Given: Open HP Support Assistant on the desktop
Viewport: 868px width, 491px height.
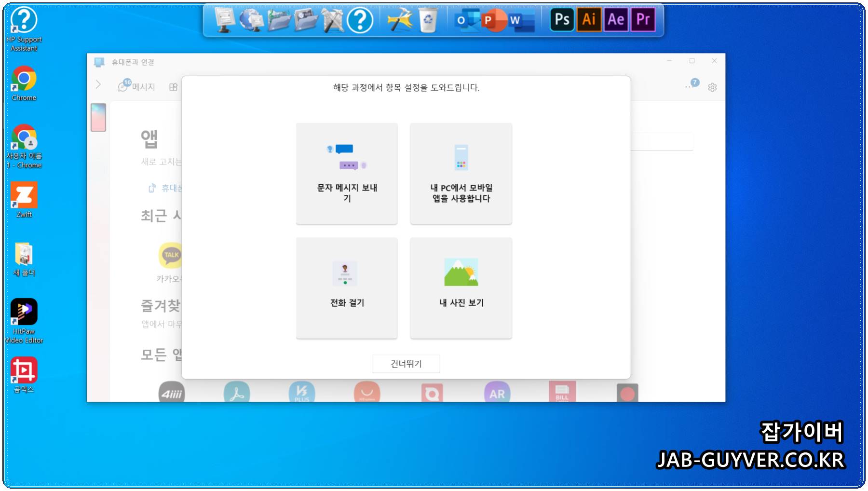Looking at the screenshot, I should click(x=24, y=22).
